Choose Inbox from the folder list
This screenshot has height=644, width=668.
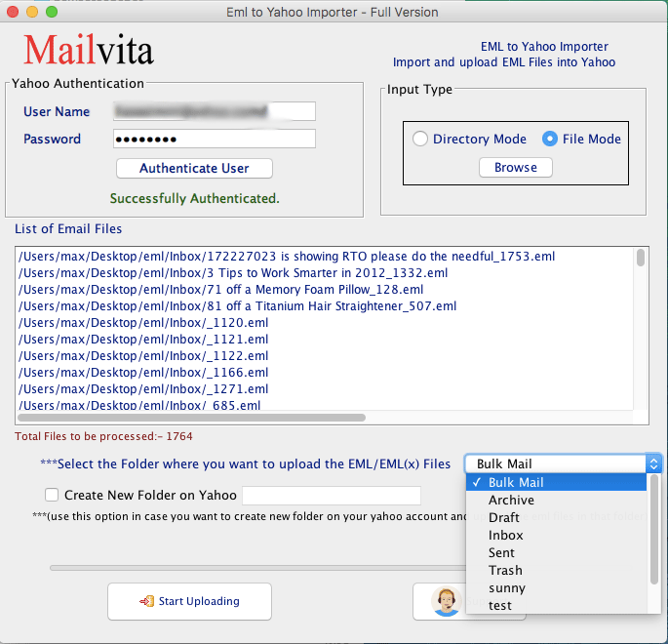505,535
